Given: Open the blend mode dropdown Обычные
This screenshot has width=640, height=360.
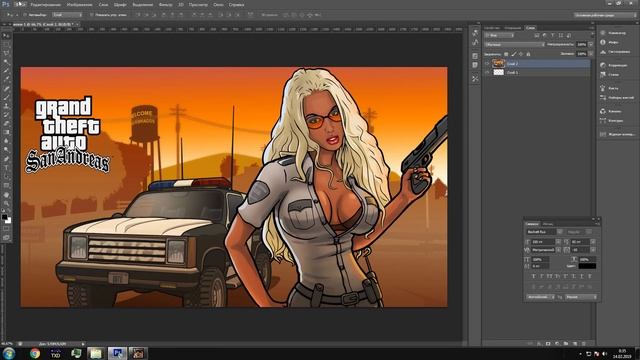Looking at the screenshot, I should (514, 44).
